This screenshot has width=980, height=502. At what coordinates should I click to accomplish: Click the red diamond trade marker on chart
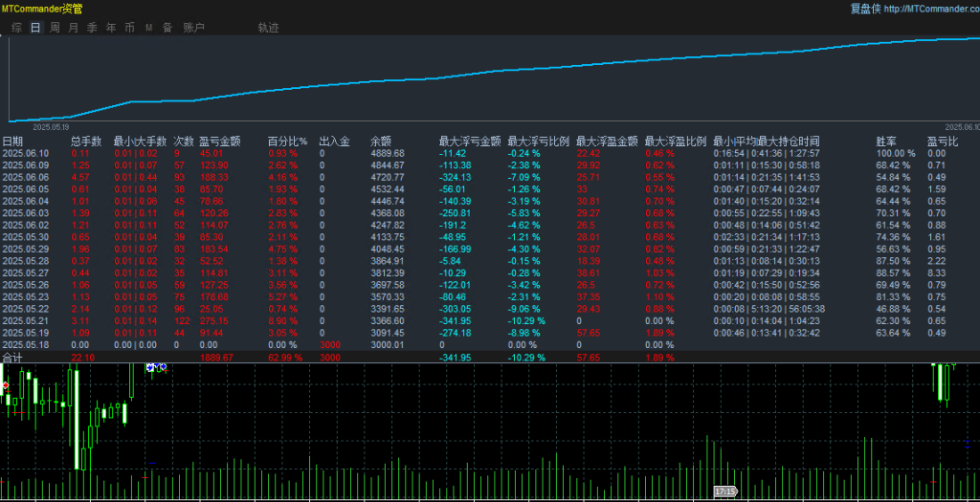coord(6,385)
